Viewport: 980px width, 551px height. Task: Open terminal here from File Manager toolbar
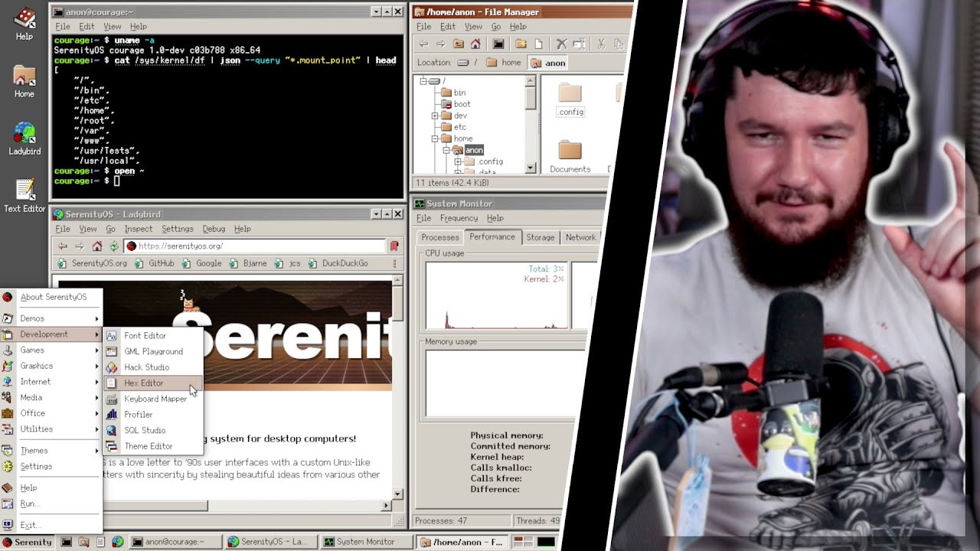498,44
